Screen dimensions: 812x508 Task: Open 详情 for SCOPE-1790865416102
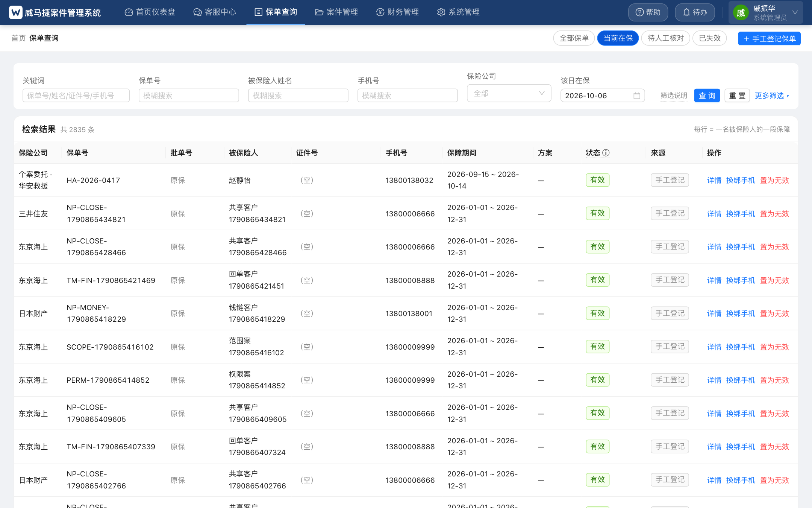tap(714, 347)
